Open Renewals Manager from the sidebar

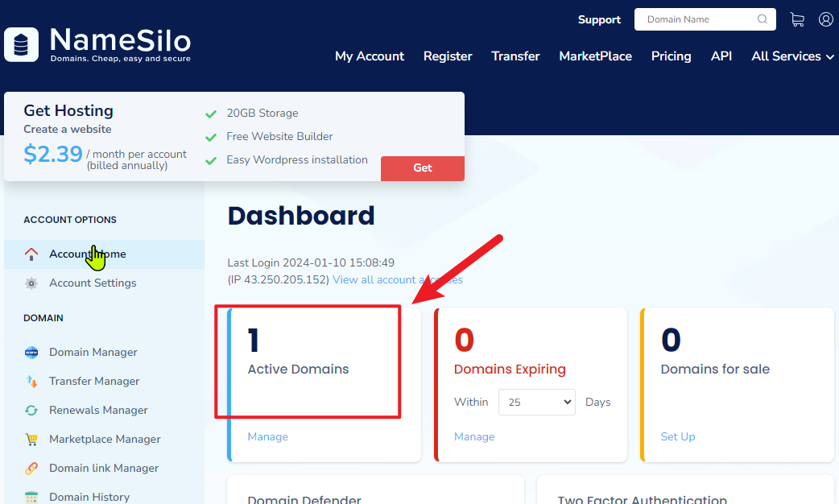point(98,411)
